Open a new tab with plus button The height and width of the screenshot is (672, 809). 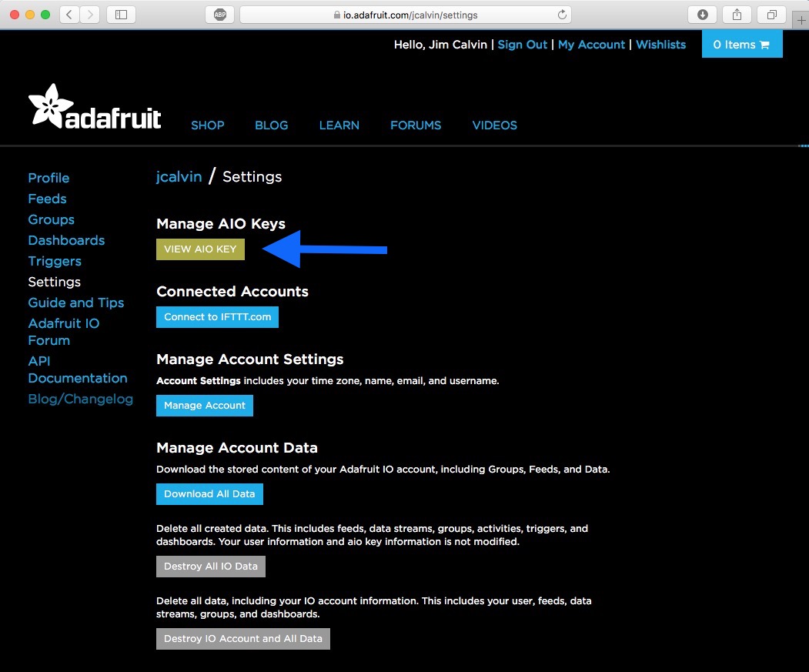[x=801, y=20]
